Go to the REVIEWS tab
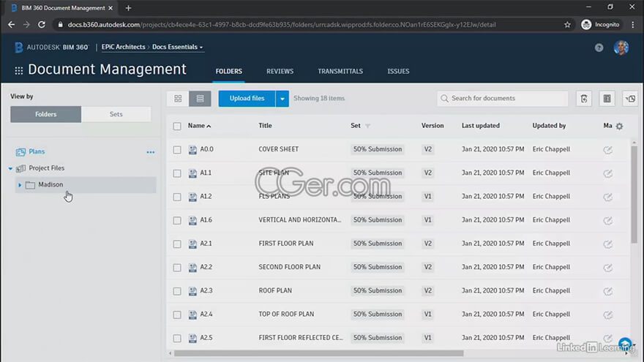Viewport: 644px width, 362px height. click(280, 71)
